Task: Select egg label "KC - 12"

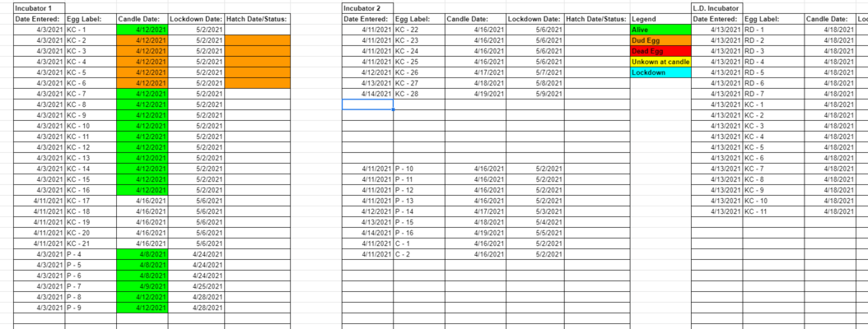Action: coord(91,147)
